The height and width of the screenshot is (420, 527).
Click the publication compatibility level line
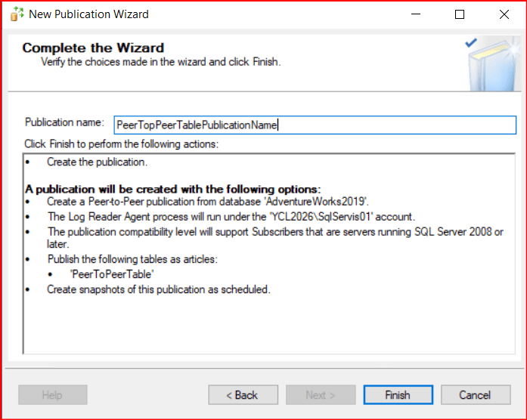click(x=274, y=232)
